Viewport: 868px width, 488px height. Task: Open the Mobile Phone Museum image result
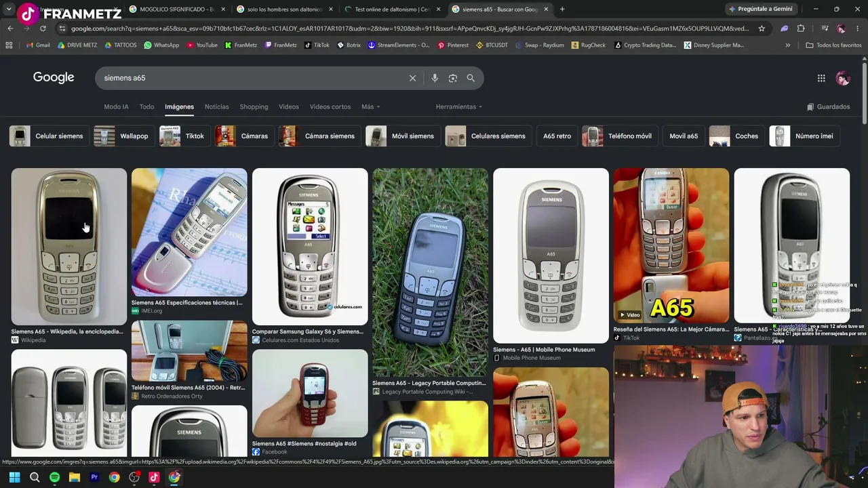551,256
